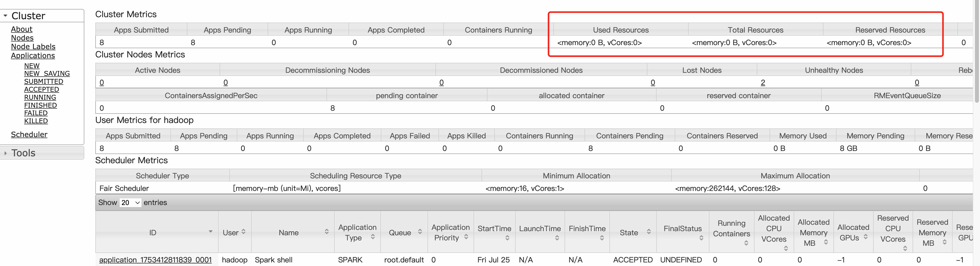Select the Memory Pending 8 GB value
This screenshot has height=266, width=980.
[x=848, y=148]
